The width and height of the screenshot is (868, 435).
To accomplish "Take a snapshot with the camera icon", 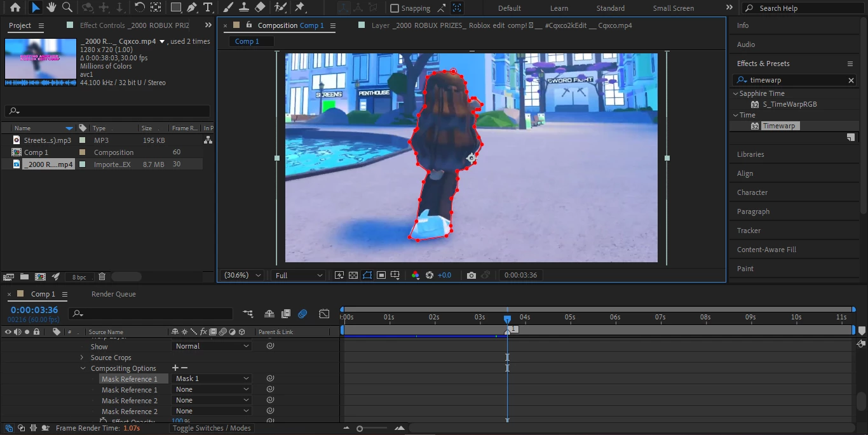I will coord(471,275).
